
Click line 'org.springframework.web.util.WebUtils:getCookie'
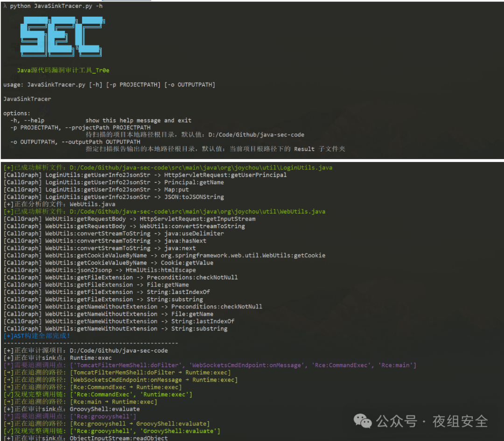164,256
